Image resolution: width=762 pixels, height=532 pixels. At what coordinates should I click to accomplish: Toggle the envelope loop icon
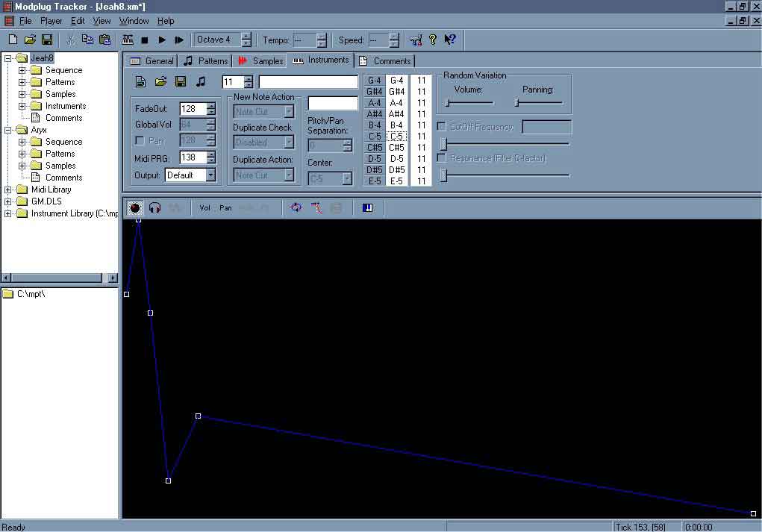296,208
